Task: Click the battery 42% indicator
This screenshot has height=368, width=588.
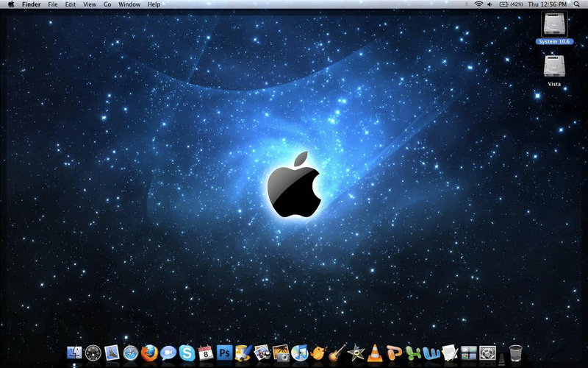Action: [x=511, y=4]
